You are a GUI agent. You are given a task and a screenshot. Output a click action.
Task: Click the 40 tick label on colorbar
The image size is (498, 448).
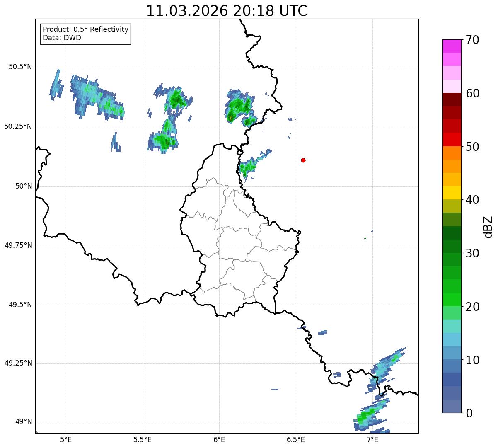pyautogui.click(x=472, y=200)
